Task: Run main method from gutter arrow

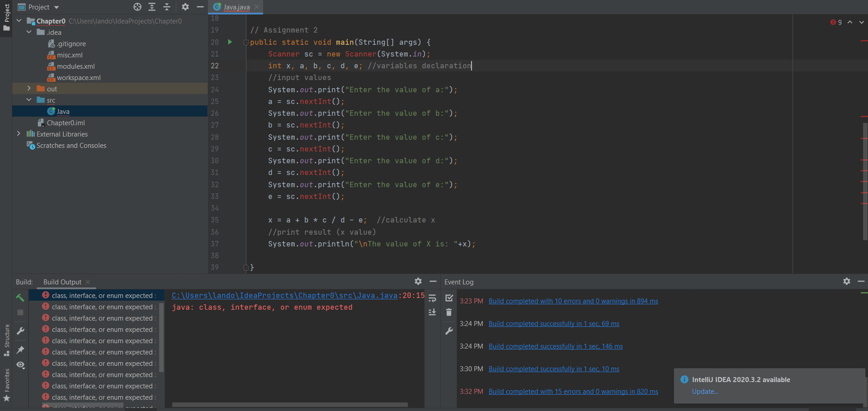Action: 230,42
